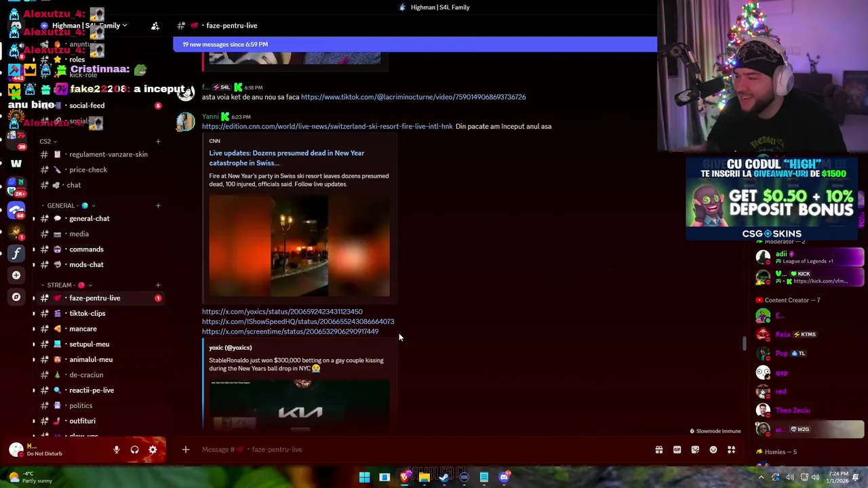Open the emoji picker
This screenshot has width=868, height=488.
(713, 449)
